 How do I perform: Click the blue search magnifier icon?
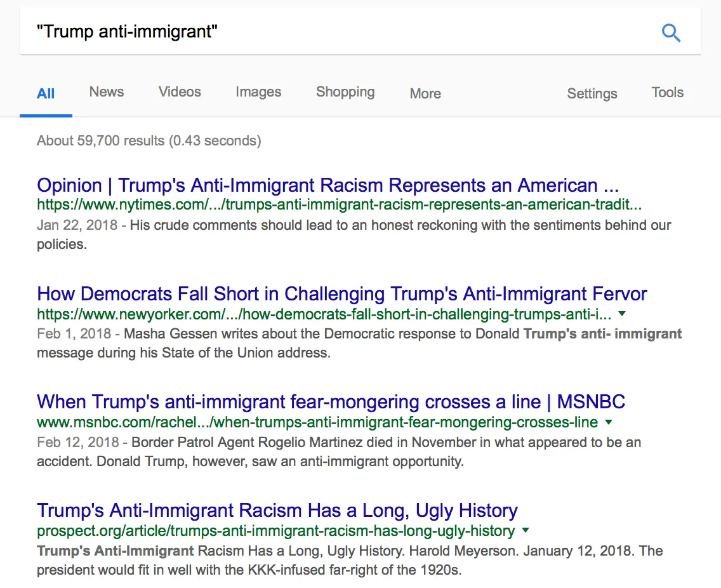point(671,32)
